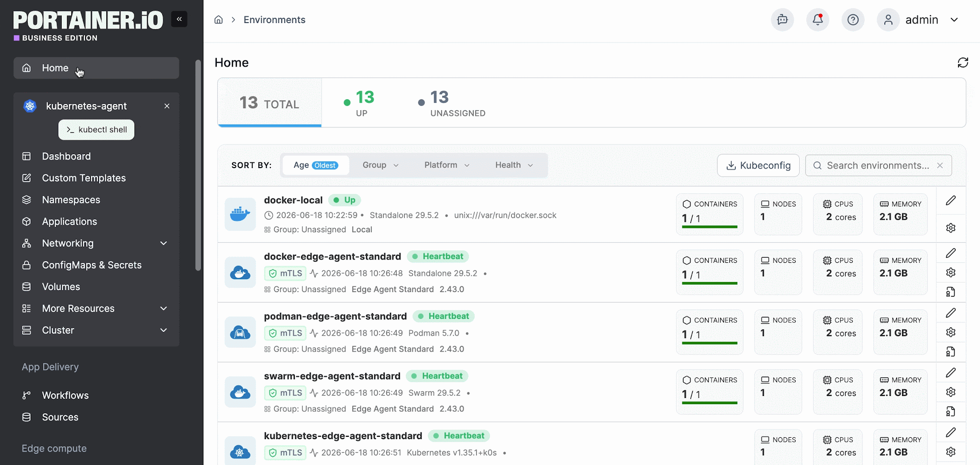This screenshot has height=465, width=980.
Task: Open the swarm-edge-agent-standard environment
Action: pos(332,376)
